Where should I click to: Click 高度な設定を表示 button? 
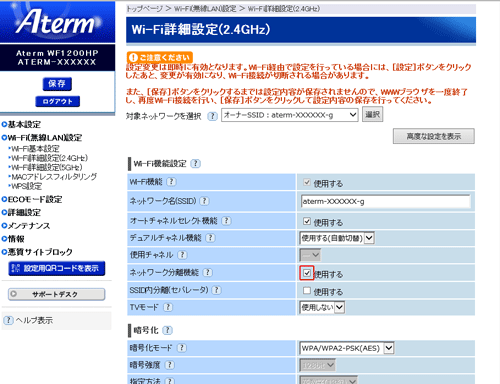(x=433, y=136)
